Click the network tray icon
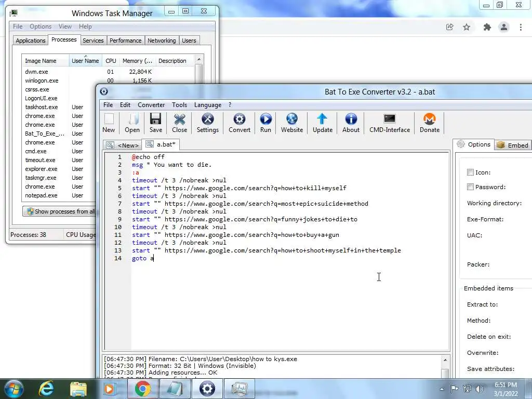The width and height of the screenshot is (532, 399). coord(467,389)
